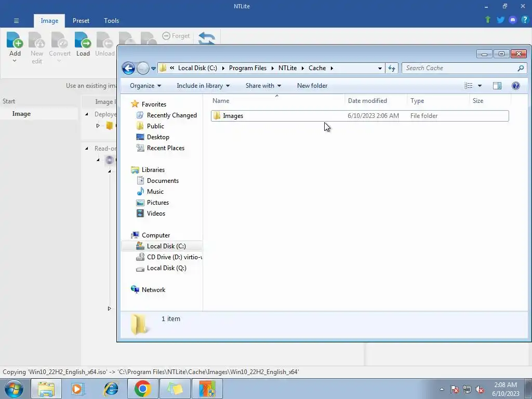Sort by Name column header
532x399 pixels.
click(x=277, y=101)
